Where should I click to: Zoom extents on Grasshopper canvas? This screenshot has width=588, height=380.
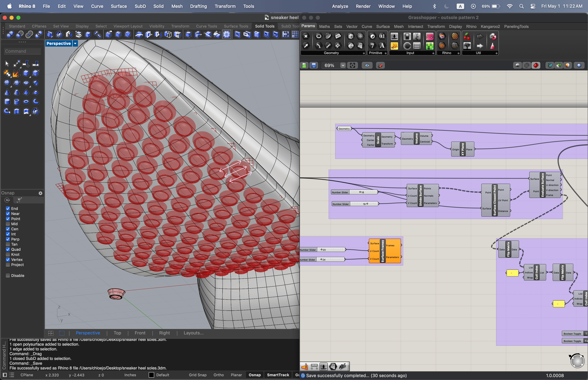point(352,65)
